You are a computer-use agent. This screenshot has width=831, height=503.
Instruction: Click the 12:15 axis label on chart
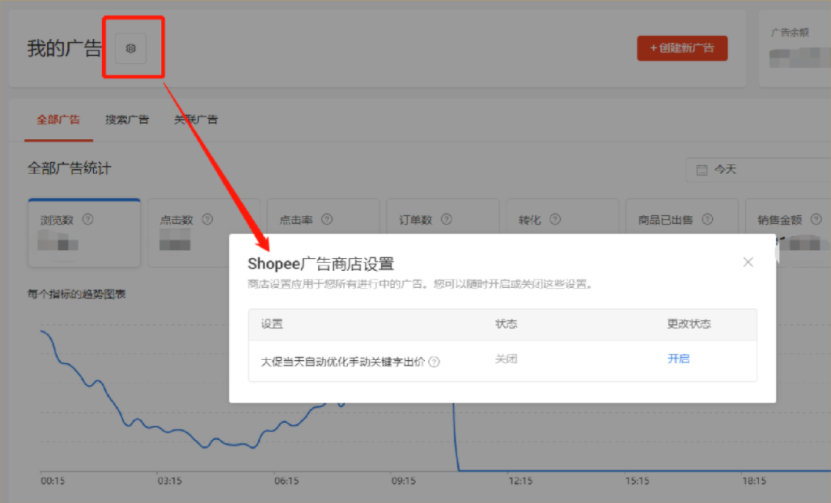tap(520, 481)
